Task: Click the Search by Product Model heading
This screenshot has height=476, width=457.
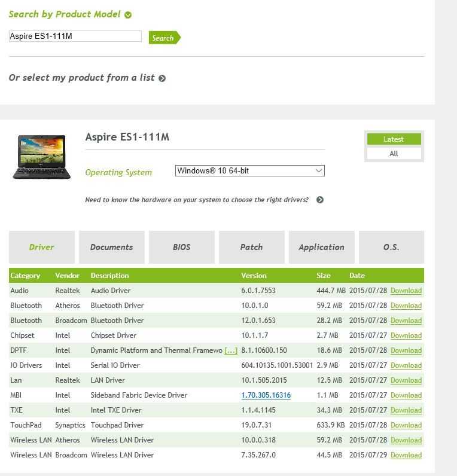Action: pos(65,14)
